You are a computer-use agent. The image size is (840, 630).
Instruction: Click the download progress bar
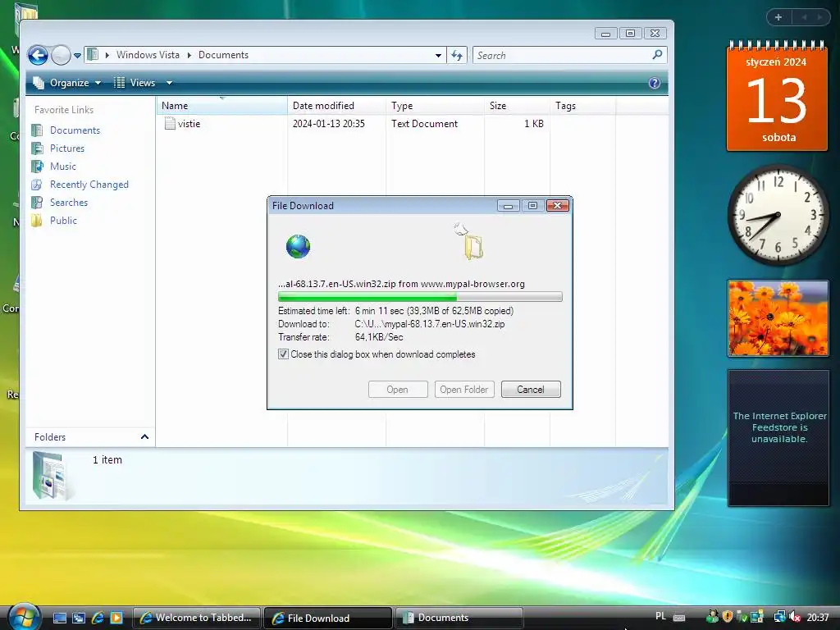click(x=420, y=297)
